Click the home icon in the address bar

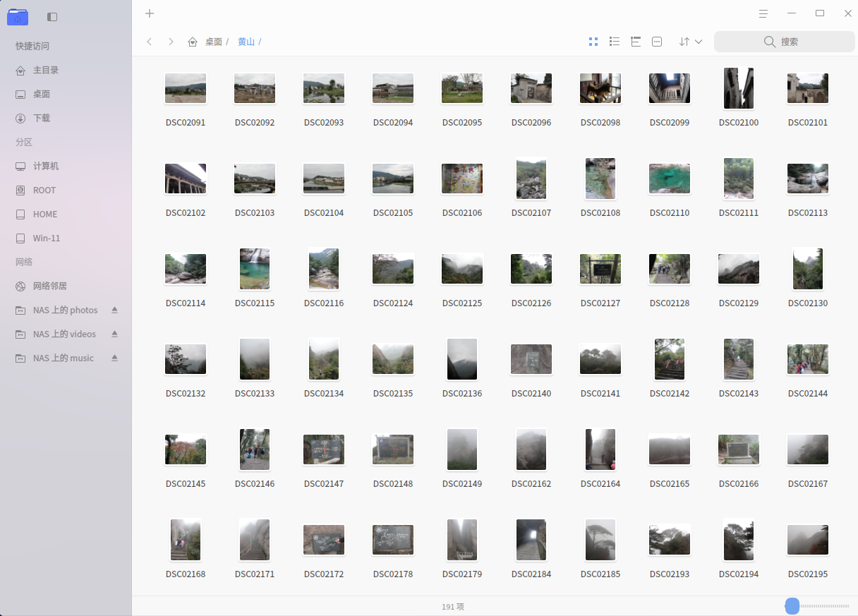point(193,42)
